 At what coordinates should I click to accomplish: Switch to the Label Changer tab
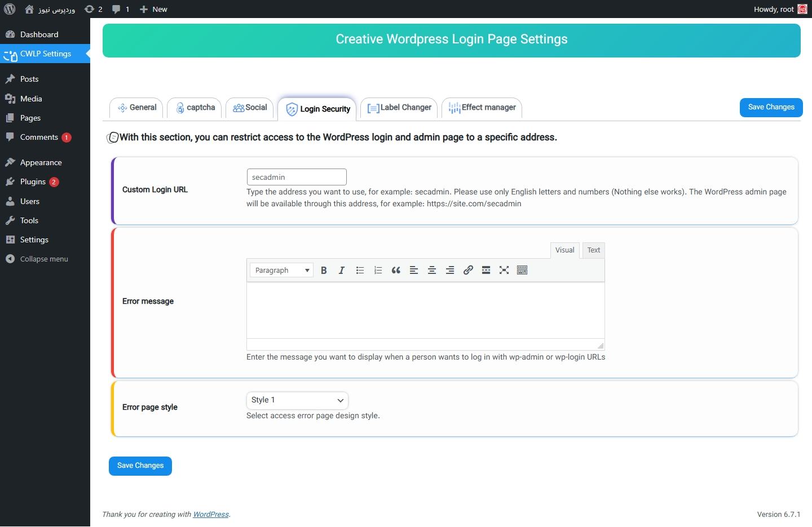[x=399, y=108]
